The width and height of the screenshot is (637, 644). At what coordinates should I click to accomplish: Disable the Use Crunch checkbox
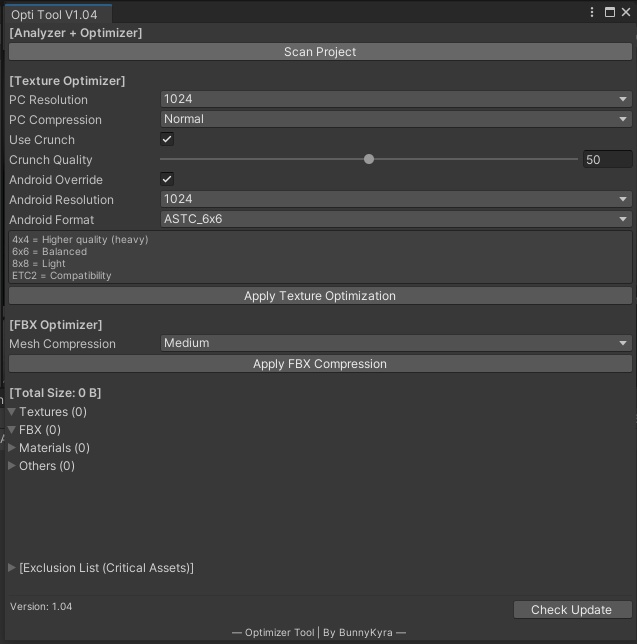coord(168,139)
